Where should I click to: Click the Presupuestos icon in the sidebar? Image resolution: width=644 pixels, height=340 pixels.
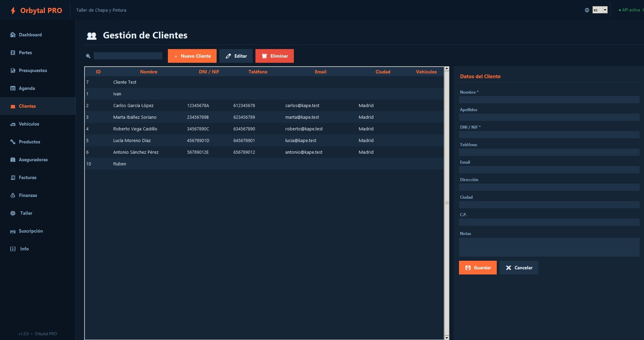click(x=13, y=70)
